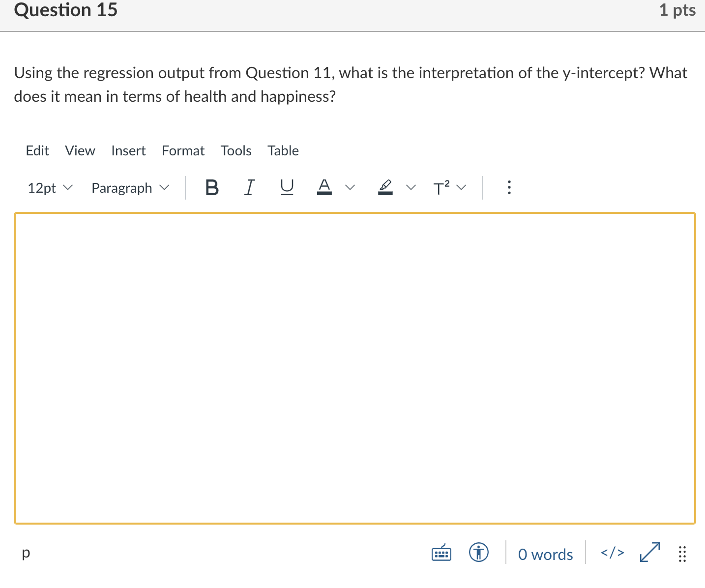Click the resize handle dots icon
Viewport: 705px width, 588px height.
click(x=682, y=554)
